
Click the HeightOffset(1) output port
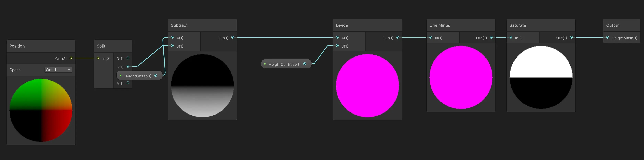(156, 76)
